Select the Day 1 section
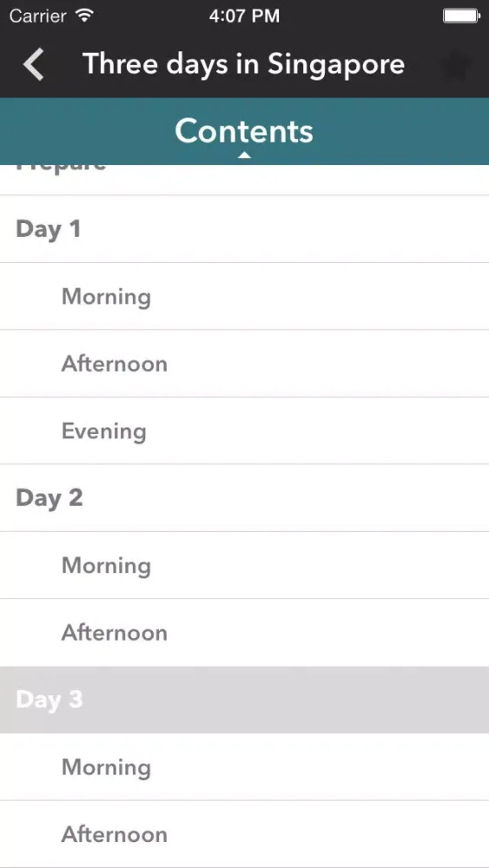The width and height of the screenshot is (489, 868). click(244, 229)
